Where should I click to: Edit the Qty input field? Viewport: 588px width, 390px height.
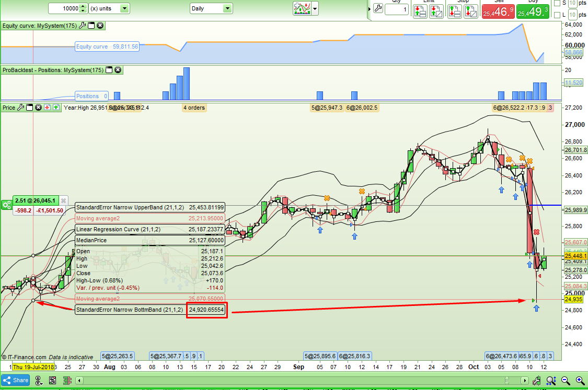coord(396,9)
